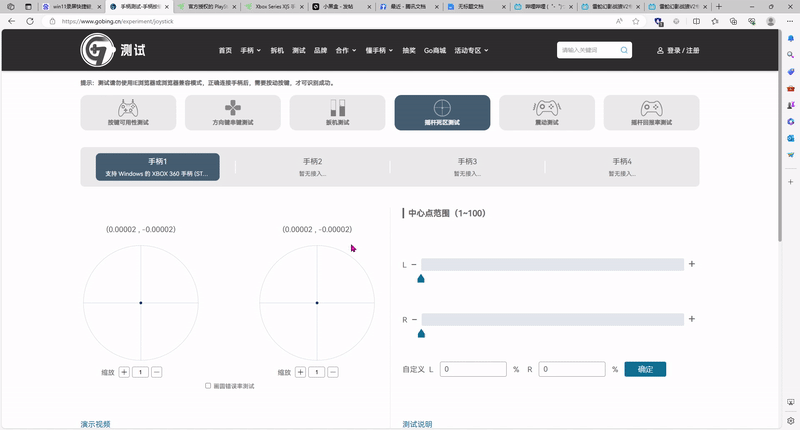Click the bell icon in the Edge sidebar

click(791, 38)
